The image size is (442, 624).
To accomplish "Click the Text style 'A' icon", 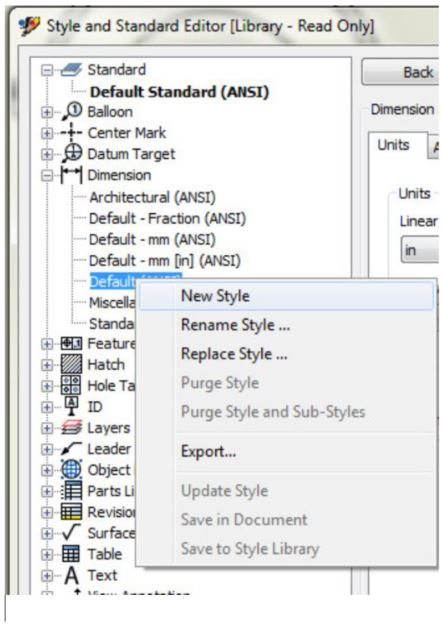I will 72,575.
